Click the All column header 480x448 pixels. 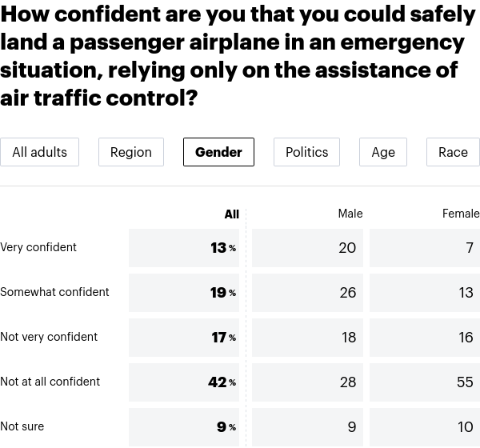231,214
